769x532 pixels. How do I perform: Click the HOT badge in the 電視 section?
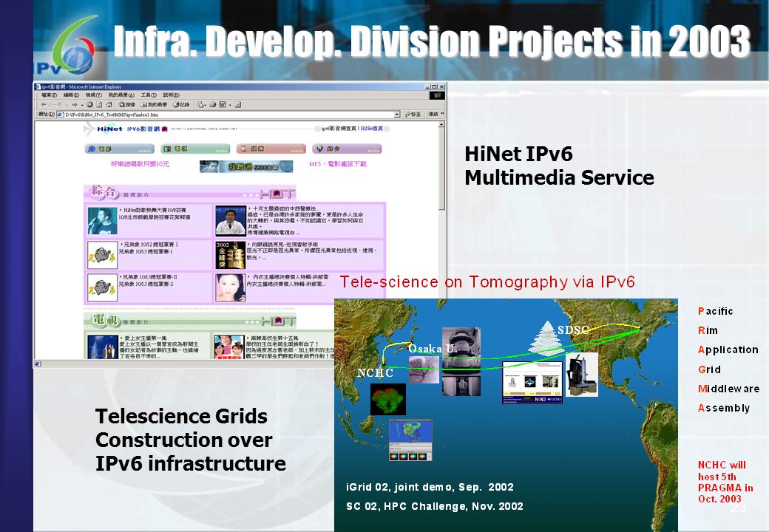coord(279,321)
